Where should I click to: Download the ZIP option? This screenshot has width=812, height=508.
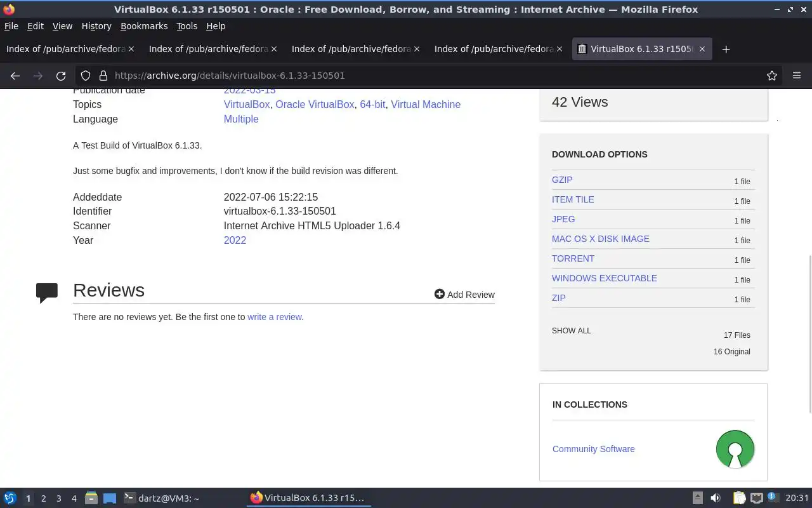[559, 298]
